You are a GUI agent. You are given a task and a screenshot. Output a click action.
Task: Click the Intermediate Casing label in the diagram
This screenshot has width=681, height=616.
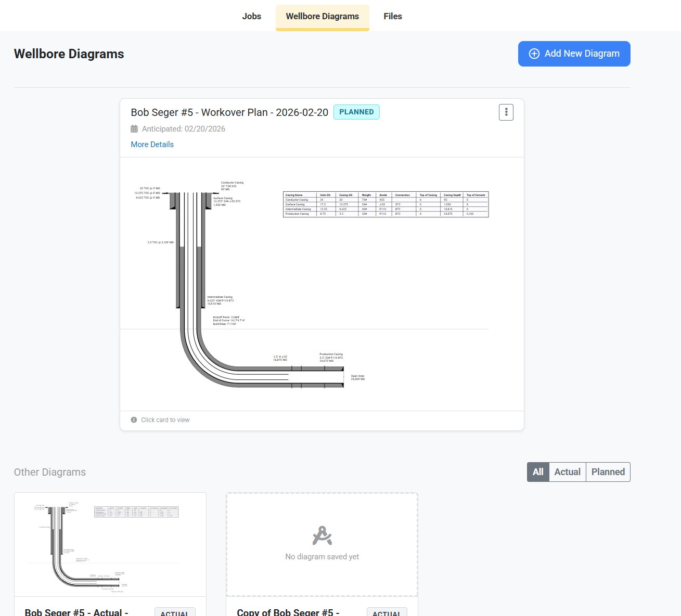point(221,300)
